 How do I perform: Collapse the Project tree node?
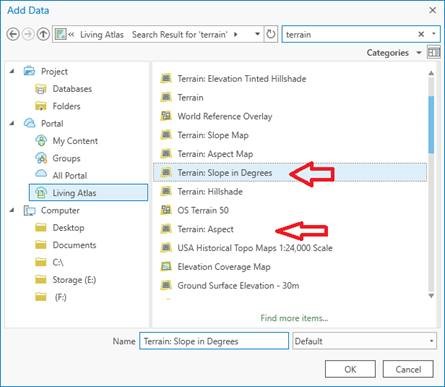pos(12,71)
